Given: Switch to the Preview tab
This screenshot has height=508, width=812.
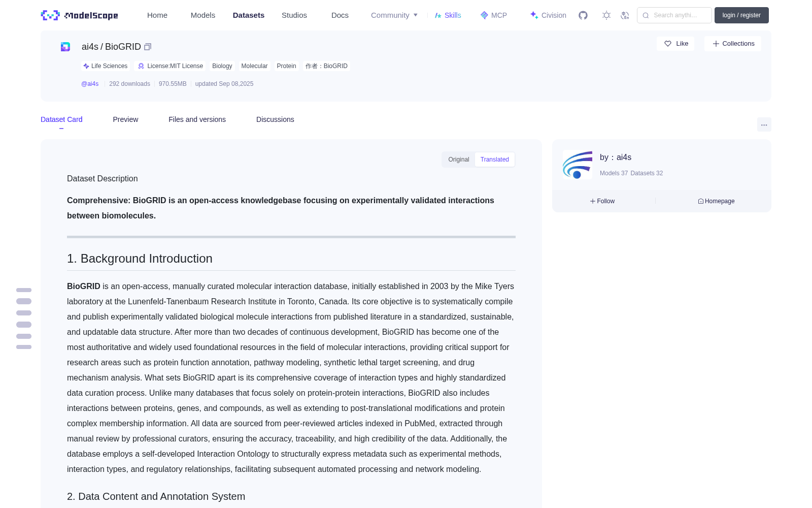Looking at the screenshot, I should [x=125, y=119].
